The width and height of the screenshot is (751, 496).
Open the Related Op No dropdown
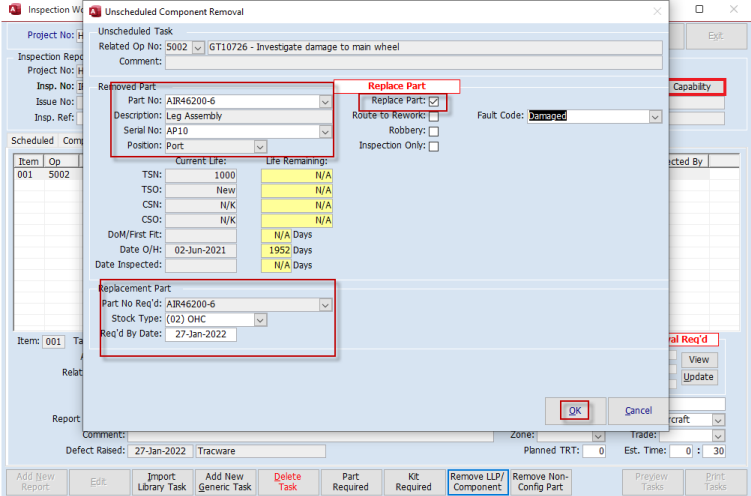tap(197, 47)
